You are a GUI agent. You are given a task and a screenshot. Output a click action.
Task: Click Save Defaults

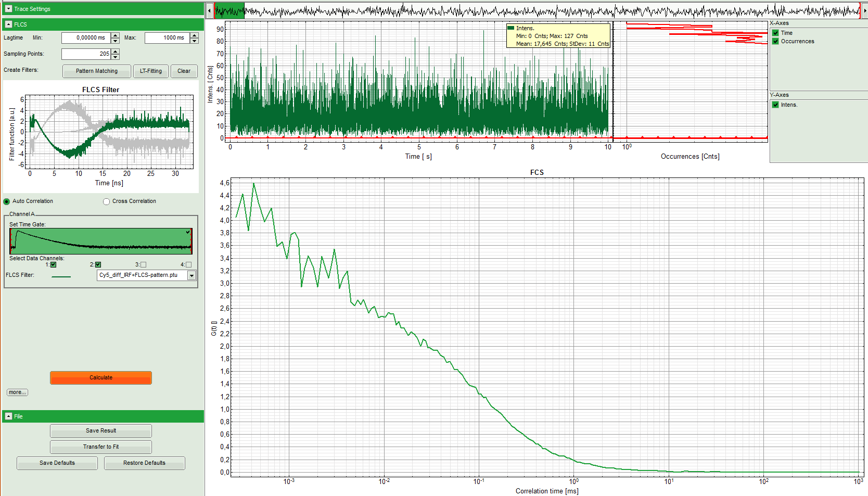tap(57, 463)
